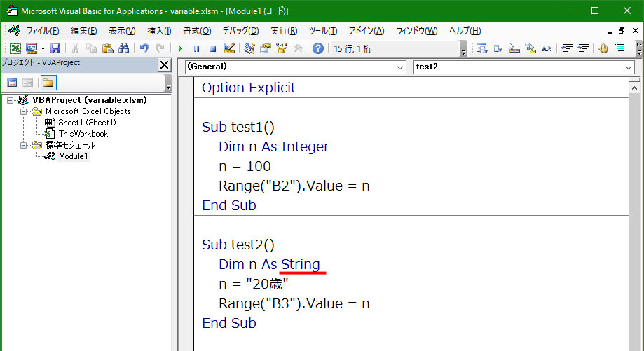Click the Find binoculars icon
Viewport: 644px width, 351px height.
(x=123, y=48)
